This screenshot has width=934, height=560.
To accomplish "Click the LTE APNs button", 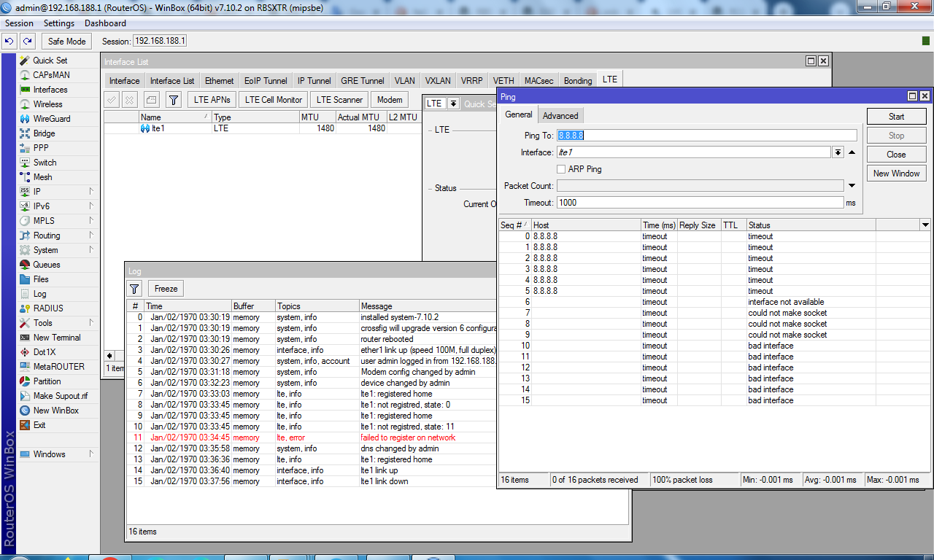I will point(212,100).
